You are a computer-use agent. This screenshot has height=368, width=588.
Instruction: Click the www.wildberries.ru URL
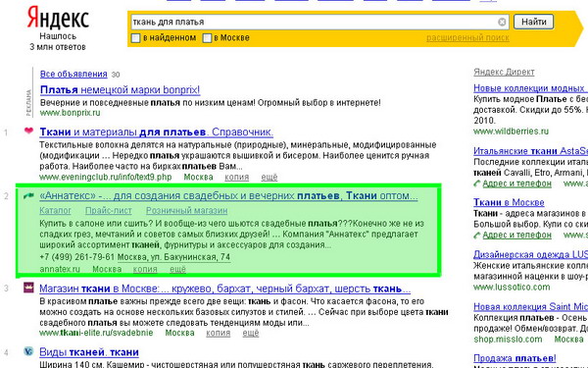pos(512,131)
